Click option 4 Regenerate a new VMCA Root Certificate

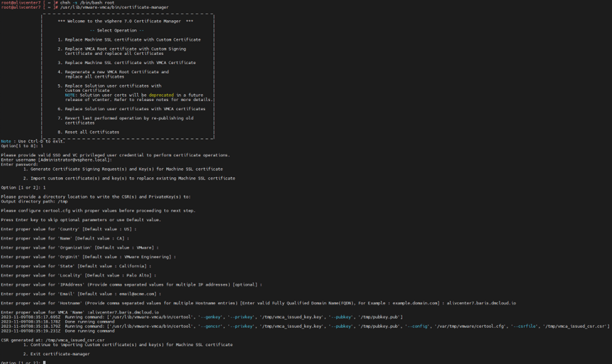113,72
